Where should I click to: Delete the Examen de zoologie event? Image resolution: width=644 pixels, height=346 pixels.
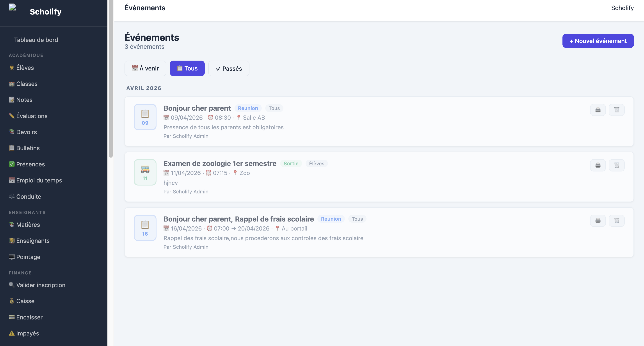[x=617, y=165]
